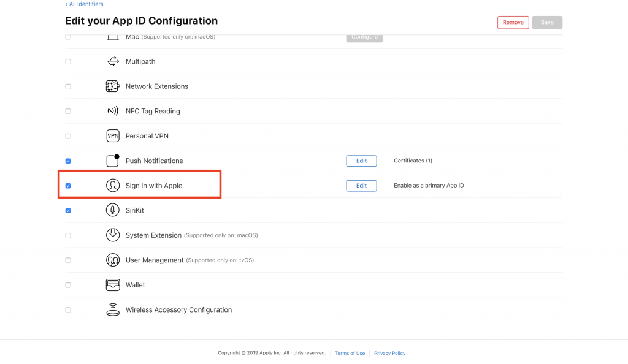
Task: Uncheck the Push Notifications checkbox
Action: click(68, 161)
